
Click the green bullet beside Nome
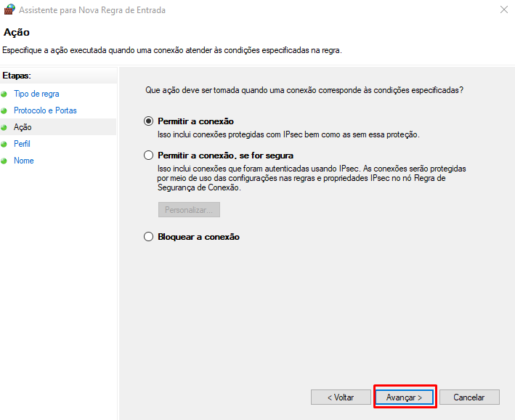(x=4, y=161)
